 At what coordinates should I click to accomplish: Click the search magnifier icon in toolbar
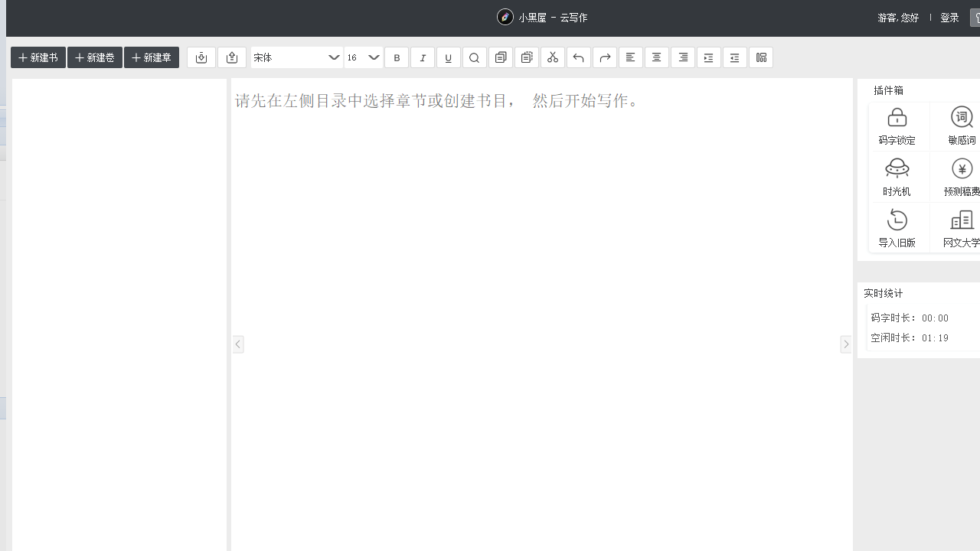point(475,57)
